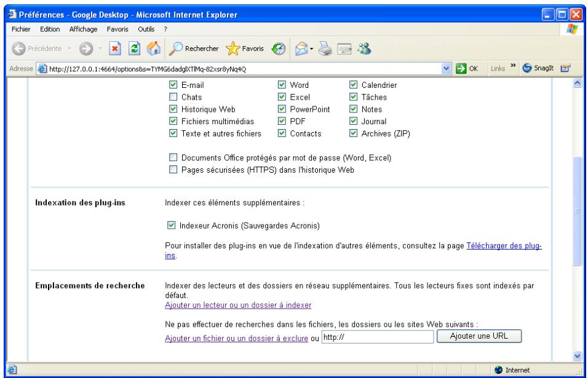Click the page icon in address bar
The width and height of the screenshot is (588, 378).
pyautogui.click(x=42, y=69)
